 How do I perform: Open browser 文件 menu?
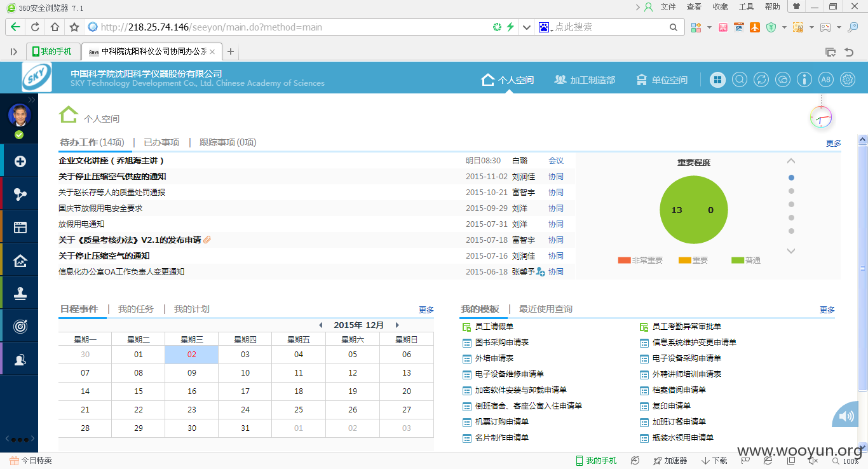click(668, 7)
